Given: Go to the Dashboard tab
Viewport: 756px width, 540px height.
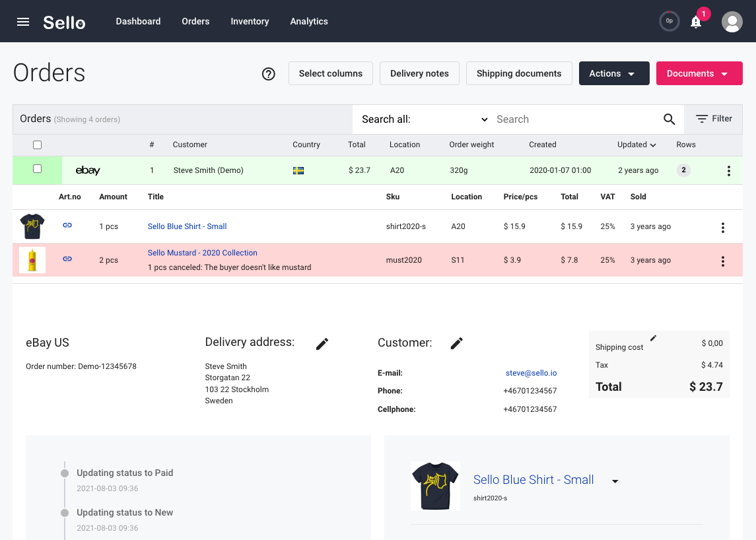Looking at the screenshot, I should point(138,21).
